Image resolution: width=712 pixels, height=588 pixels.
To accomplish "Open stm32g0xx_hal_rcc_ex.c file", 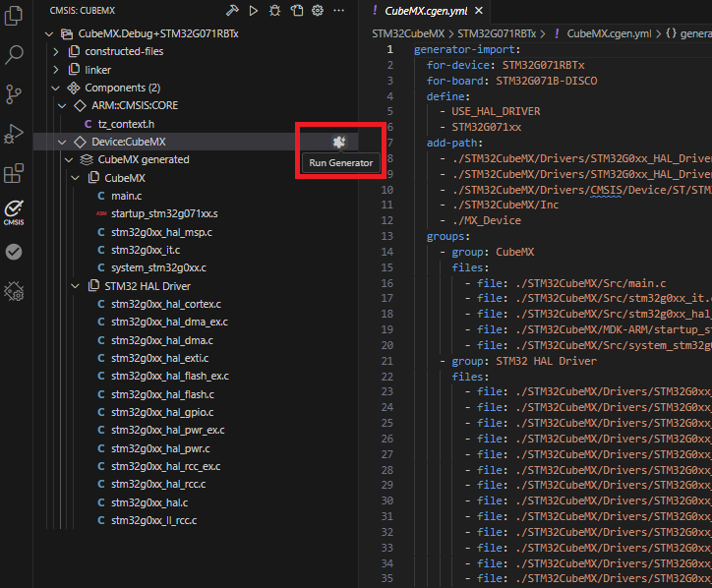I will click(x=166, y=466).
